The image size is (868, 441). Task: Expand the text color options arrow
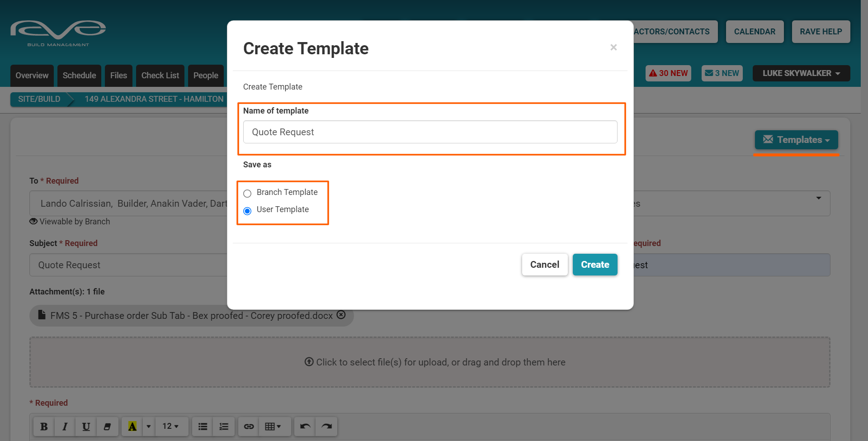[148, 427]
